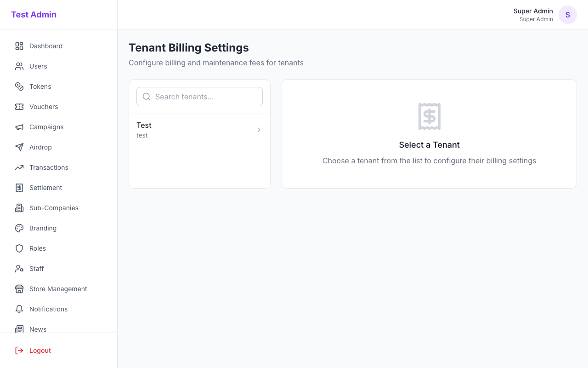Click the Super Admin avatar circle

point(567,15)
